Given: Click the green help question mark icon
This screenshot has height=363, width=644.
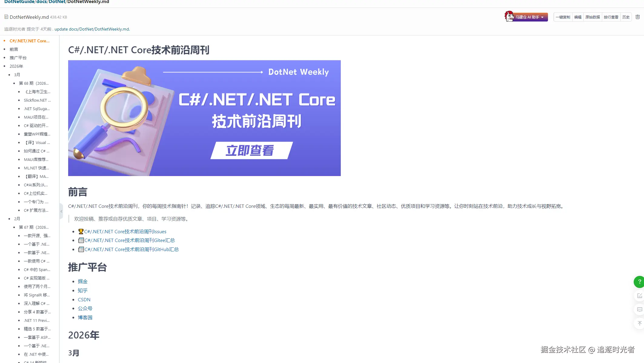Looking at the screenshot, I should coord(639,282).
